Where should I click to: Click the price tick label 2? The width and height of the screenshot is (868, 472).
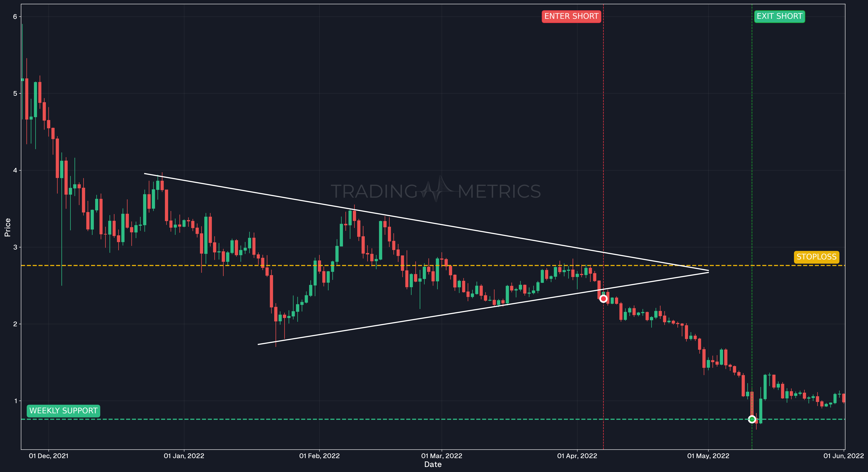pyautogui.click(x=15, y=324)
